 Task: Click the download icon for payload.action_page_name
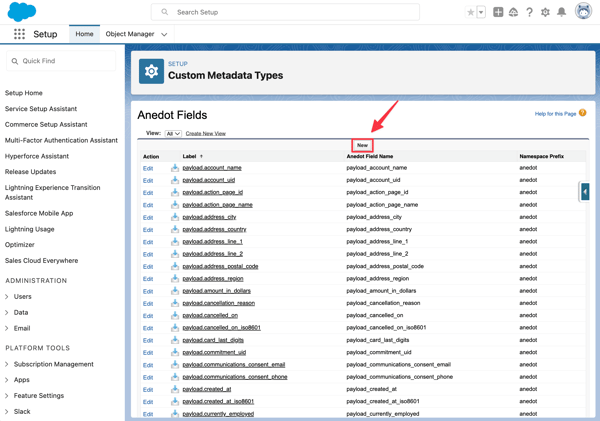click(174, 205)
